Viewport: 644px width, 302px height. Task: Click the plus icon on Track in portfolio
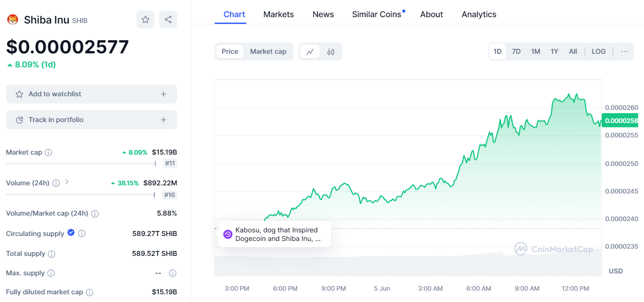(164, 120)
